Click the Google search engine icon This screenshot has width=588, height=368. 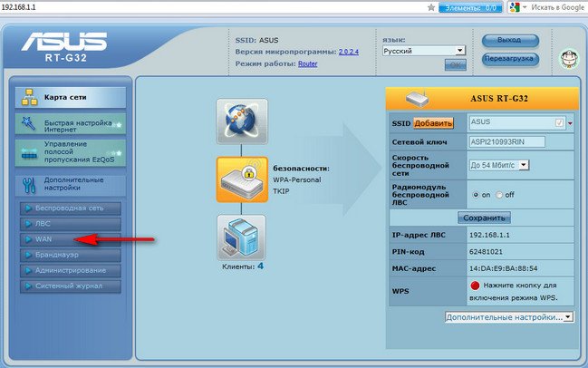tap(515, 6)
